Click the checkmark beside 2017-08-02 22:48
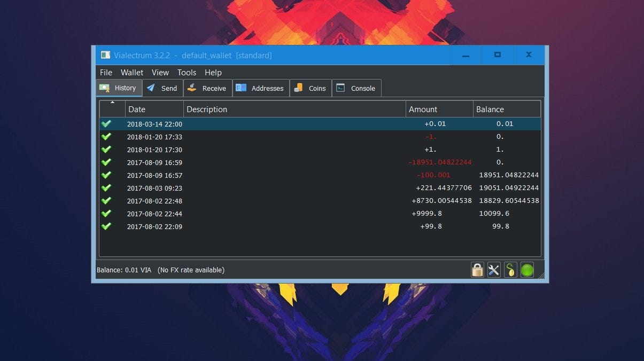Image resolution: width=644 pixels, height=361 pixels. [106, 201]
